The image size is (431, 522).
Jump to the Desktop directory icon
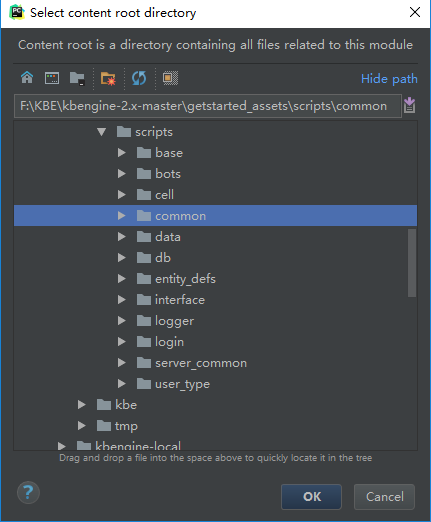[52, 78]
